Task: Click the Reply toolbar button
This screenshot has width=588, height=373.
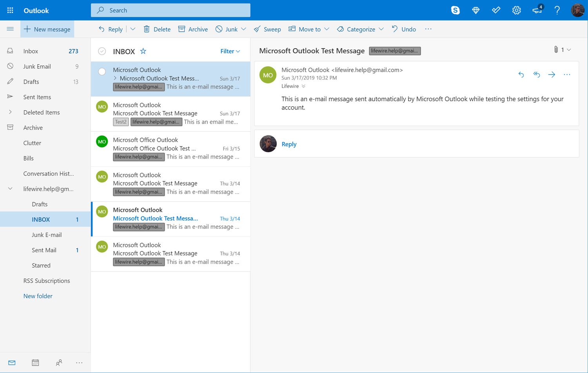Action: (x=111, y=29)
